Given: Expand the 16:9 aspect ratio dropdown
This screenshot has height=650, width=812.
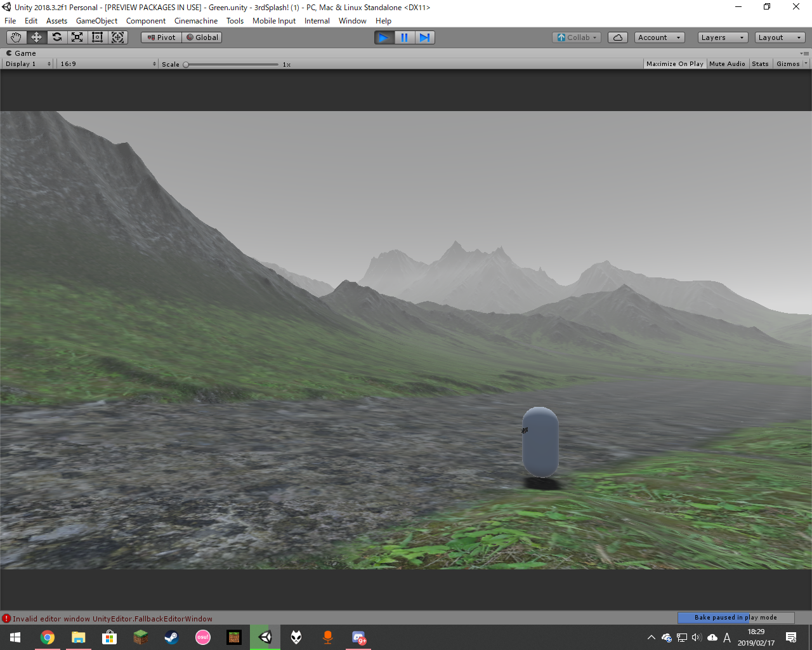Looking at the screenshot, I should 108,64.
